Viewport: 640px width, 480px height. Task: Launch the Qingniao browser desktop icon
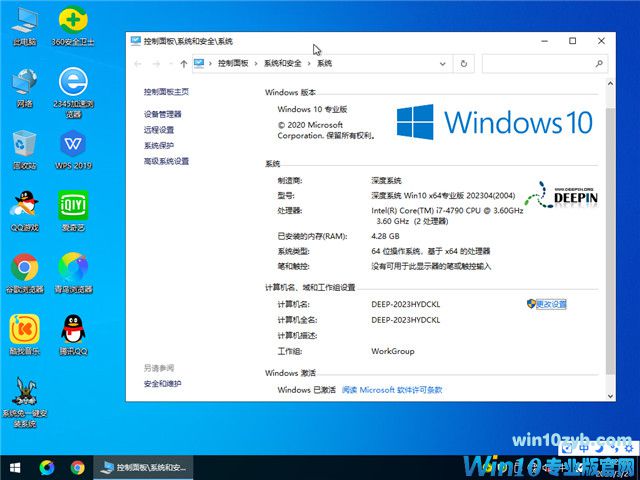point(73,273)
